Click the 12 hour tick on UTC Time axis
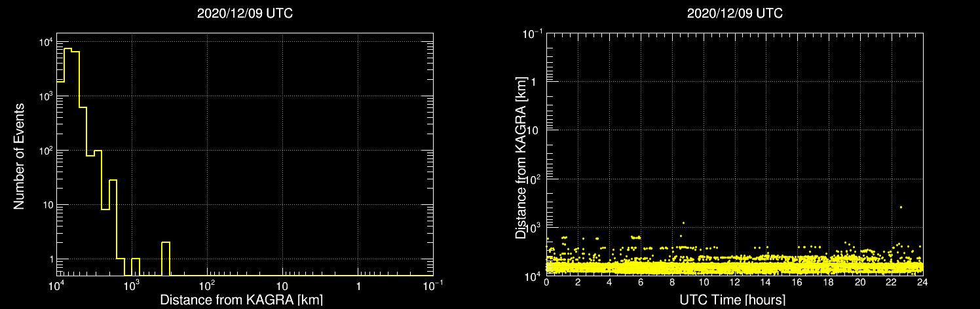Screen dimensions: 980x309 (x=735, y=283)
